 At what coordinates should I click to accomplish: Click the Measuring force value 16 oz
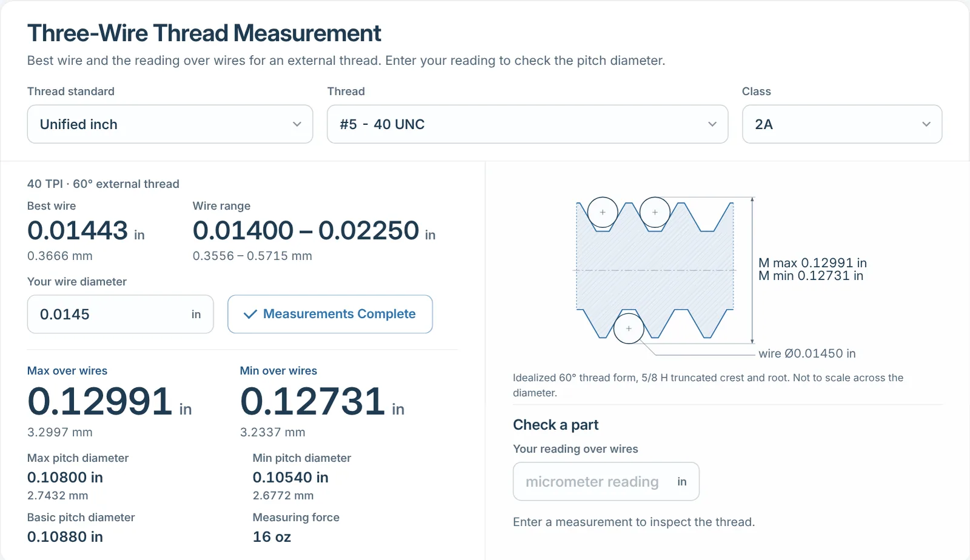(272, 537)
